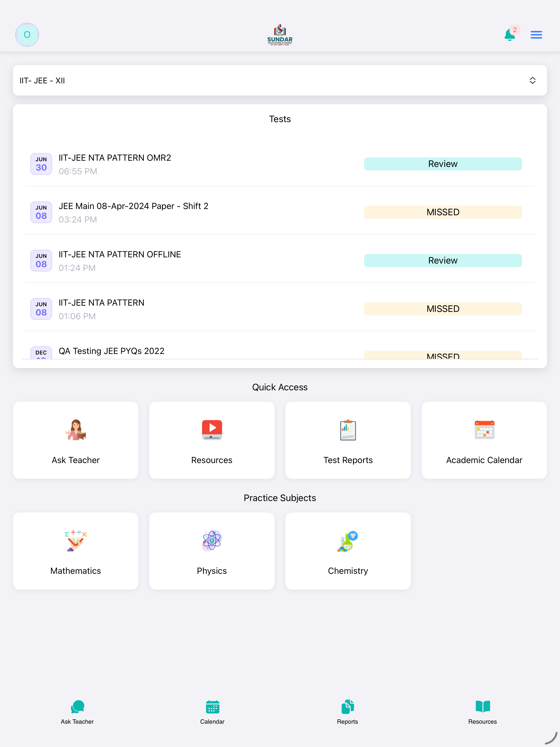Click the 03:24 PM test time
The width and height of the screenshot is (560, 747).
[78, 220]
